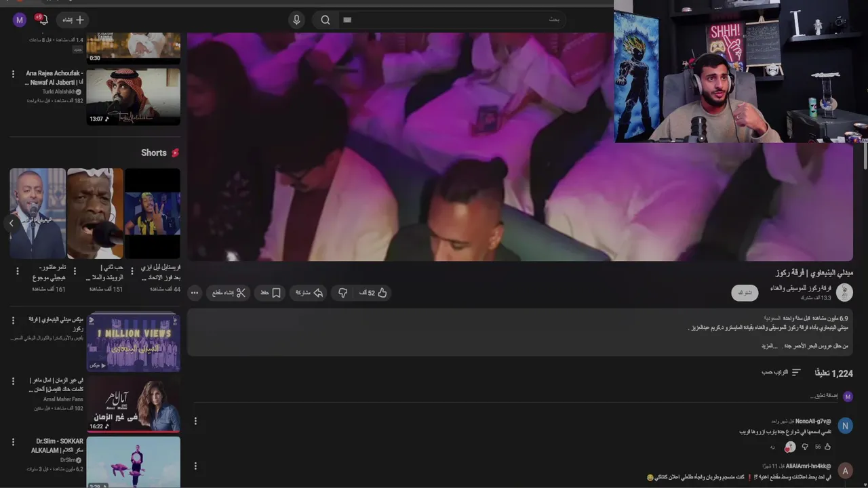Open the account avatar M menu
The image size is (868, 488).
coord(20,20)
